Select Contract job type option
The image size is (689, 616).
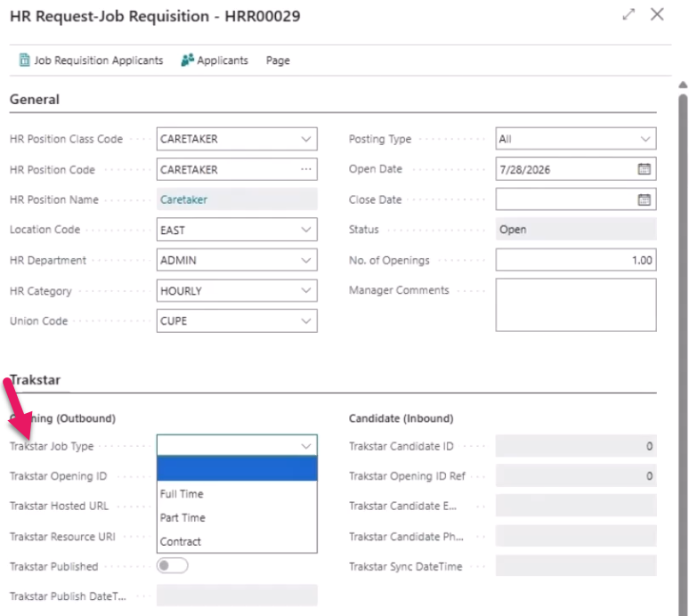(237, 541)
